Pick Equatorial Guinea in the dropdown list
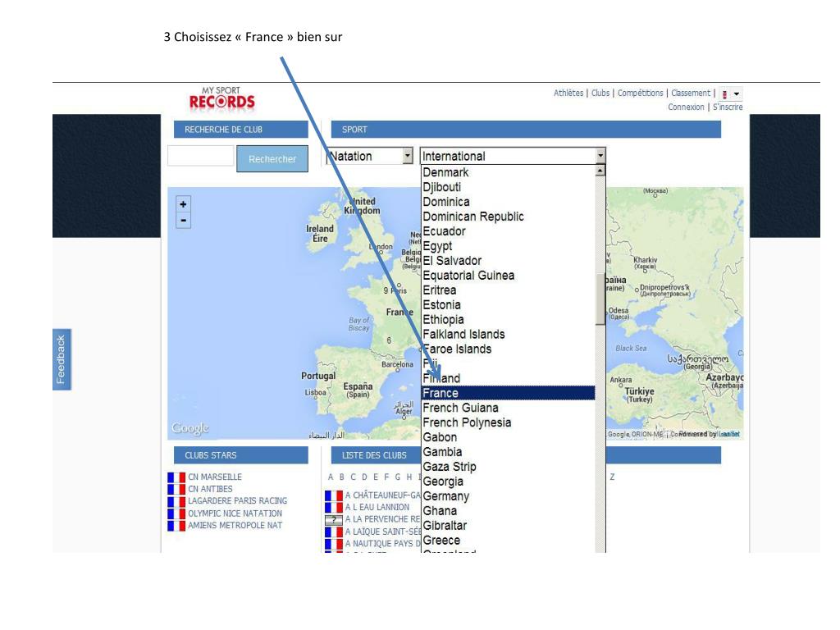Screen dimensions: 840x630 [508, 276]
